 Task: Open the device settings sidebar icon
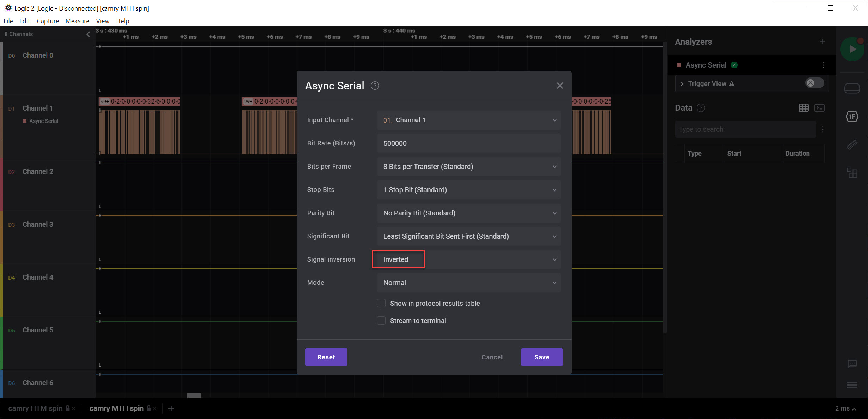click(x=852, y=88)
